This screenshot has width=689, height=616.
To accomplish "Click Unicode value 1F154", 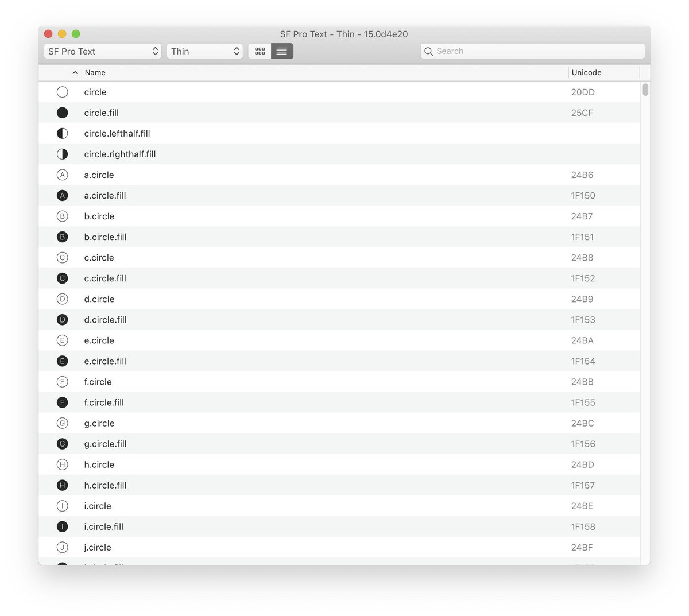I will pos(583,361).
